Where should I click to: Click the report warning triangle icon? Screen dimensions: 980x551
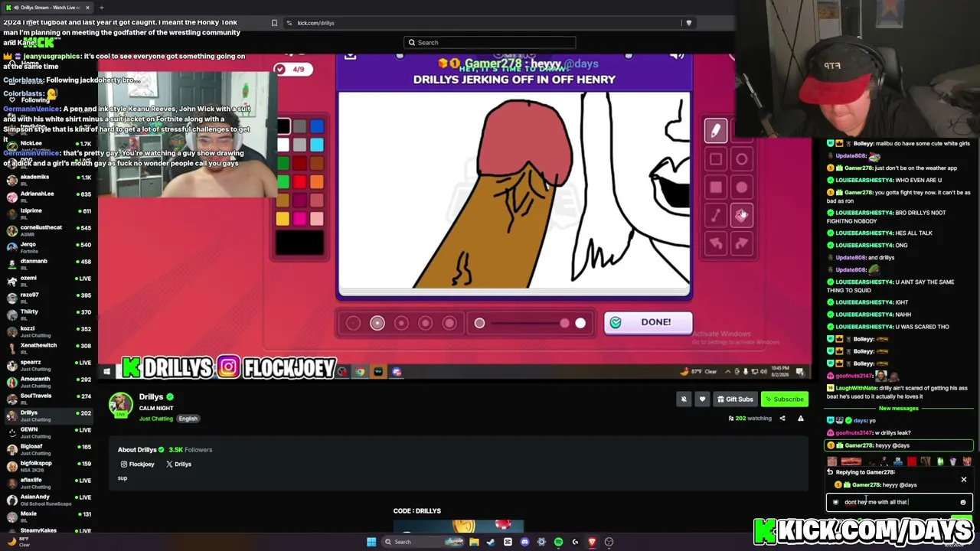click(x=801, y=419)
